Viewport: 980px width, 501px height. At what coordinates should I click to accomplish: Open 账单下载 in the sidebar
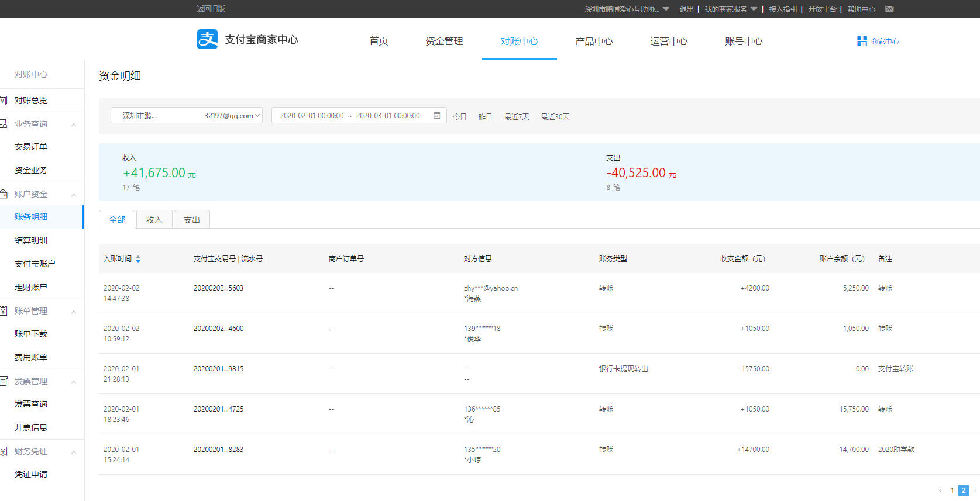[x=31, y=334]
